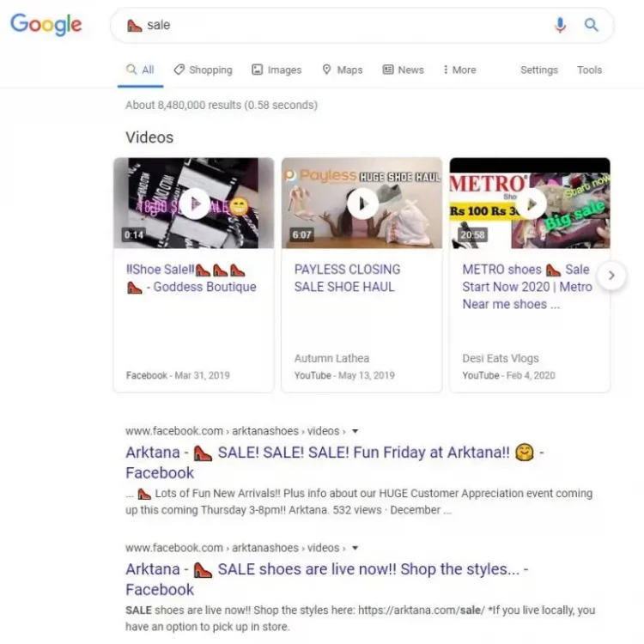Play the Payless huge shoe haul video
Viewport: 644px width, 644px height.
coord(362,204)
